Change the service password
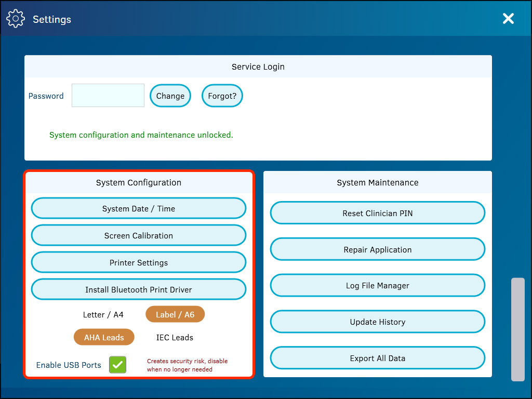532x399 pixels. (x=170, y=96)
